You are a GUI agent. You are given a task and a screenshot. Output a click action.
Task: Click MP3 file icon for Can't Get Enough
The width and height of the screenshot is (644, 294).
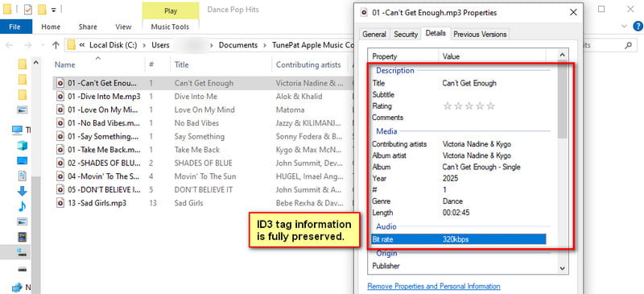[x=60, y=83]
